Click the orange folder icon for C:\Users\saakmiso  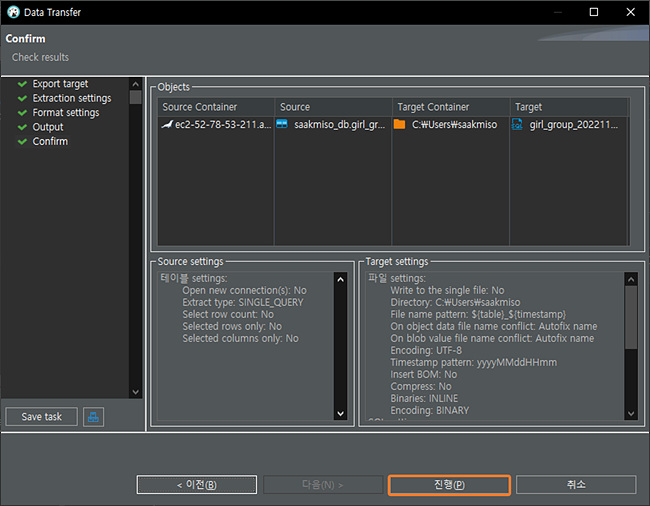400,124
